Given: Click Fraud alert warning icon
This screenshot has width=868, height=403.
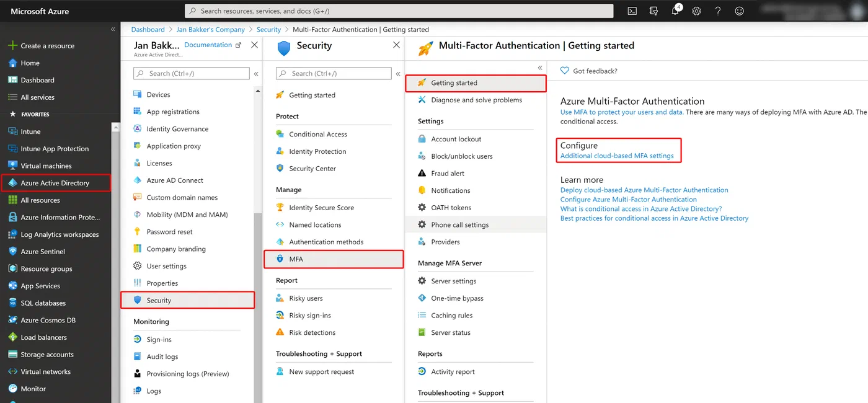Looking at the screenshot, I should [422, 174].
